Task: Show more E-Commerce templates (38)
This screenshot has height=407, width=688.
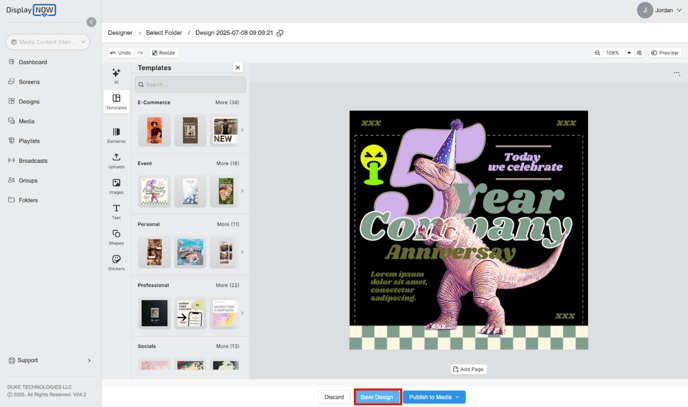Action: coord(227,102)
